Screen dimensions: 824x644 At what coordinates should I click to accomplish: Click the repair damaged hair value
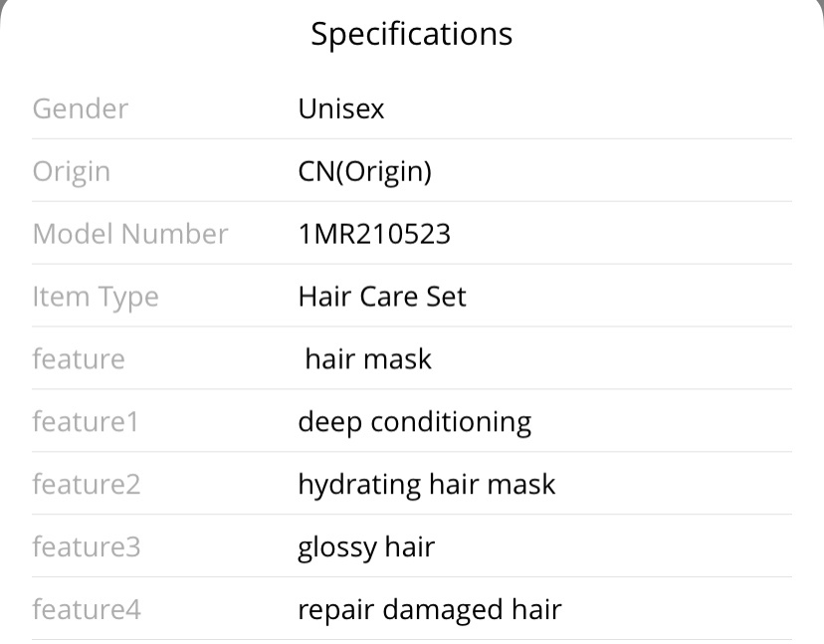[x=430, y=610]
